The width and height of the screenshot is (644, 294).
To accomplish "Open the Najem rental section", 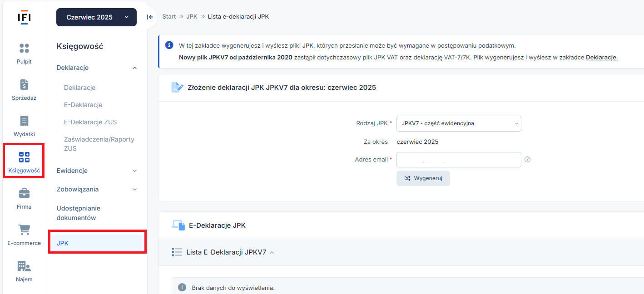I will (x=24, y=272).
